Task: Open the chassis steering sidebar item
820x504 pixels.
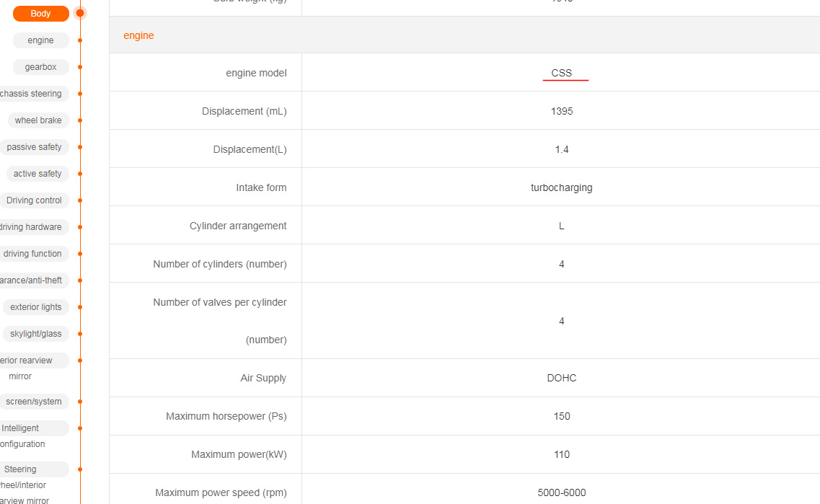Action: tap(32, 94)
